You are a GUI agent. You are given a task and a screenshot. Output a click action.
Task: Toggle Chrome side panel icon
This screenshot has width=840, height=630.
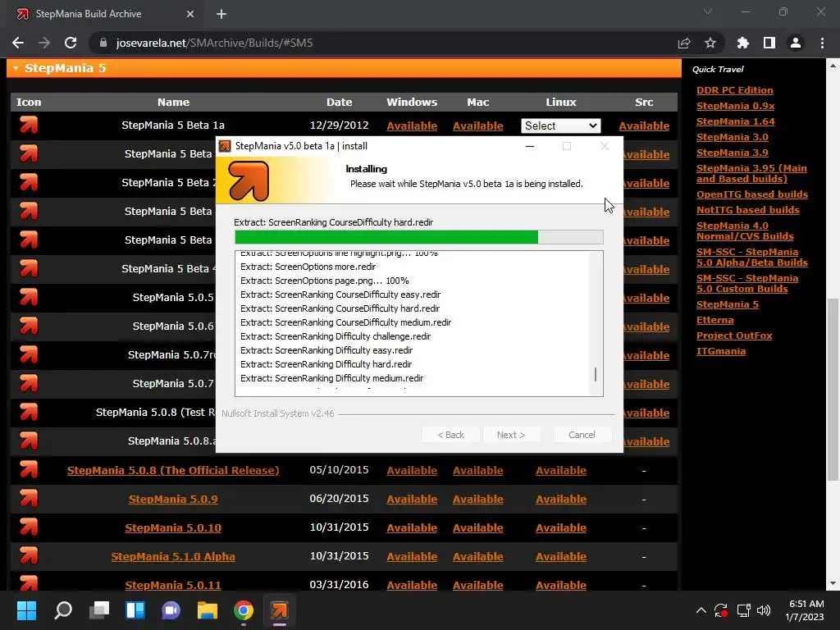pos(769,43)
